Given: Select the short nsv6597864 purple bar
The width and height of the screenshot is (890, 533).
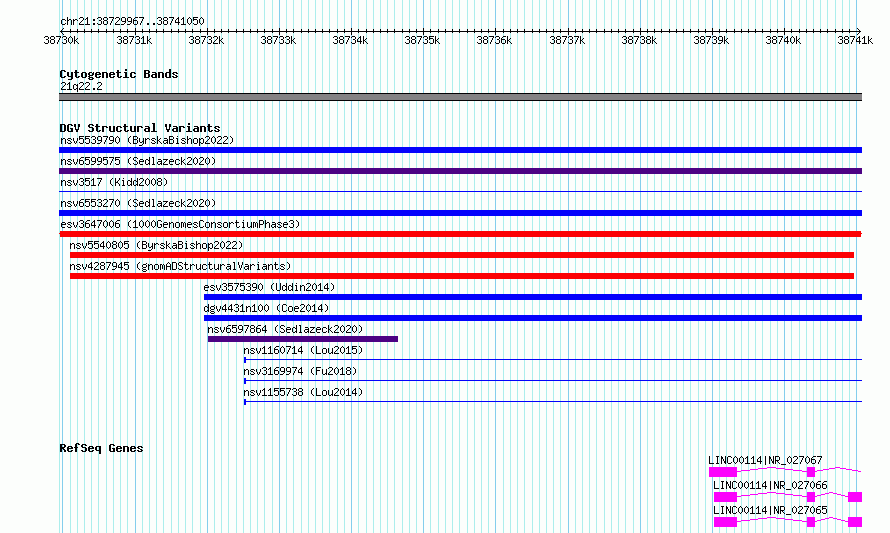Looking at the screenshot, I should coord(303,339).
